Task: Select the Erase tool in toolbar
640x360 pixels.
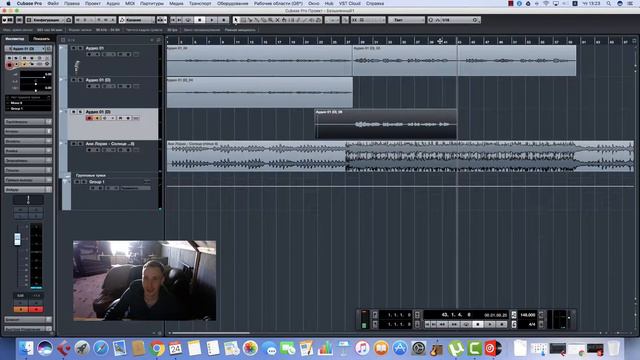Action: [x=264, y=20]
